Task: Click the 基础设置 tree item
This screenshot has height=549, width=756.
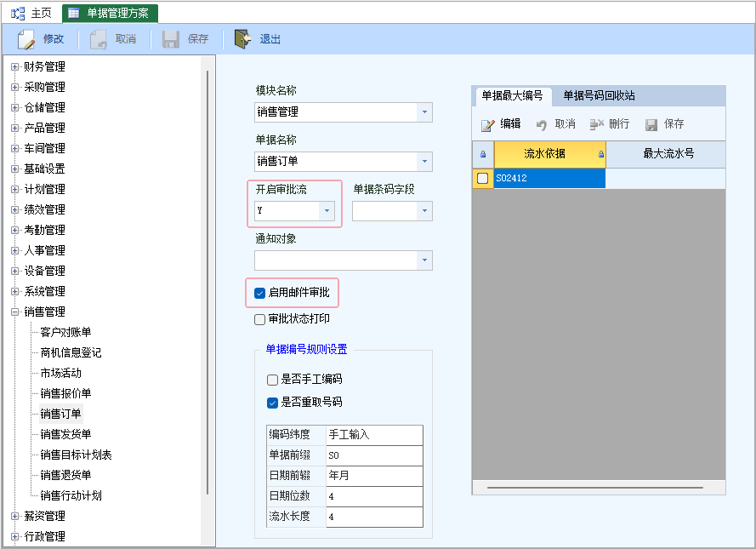Action: (x=44, y=169)
